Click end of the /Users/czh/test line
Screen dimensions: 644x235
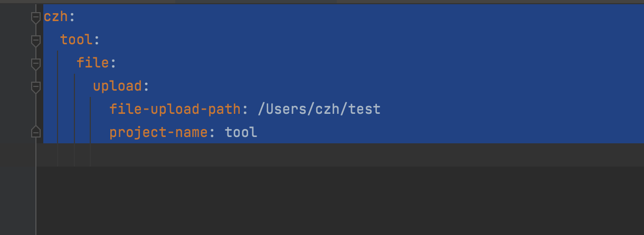click(382, 109)
